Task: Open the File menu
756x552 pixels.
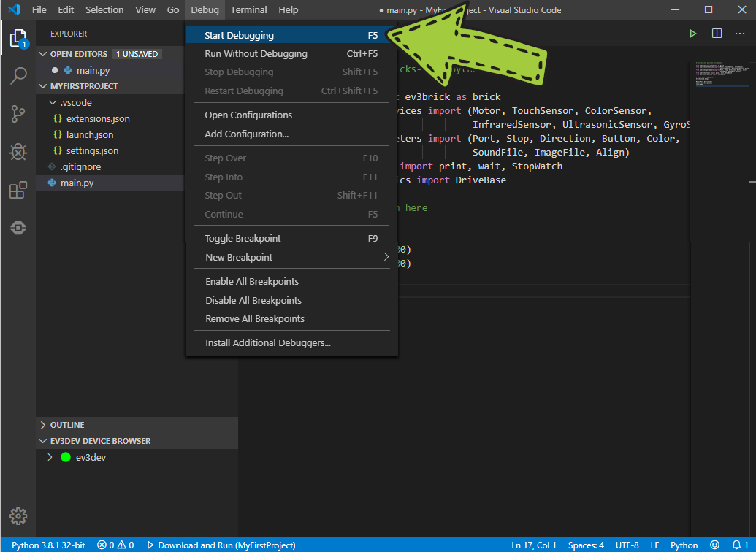Action: (39, 9)
